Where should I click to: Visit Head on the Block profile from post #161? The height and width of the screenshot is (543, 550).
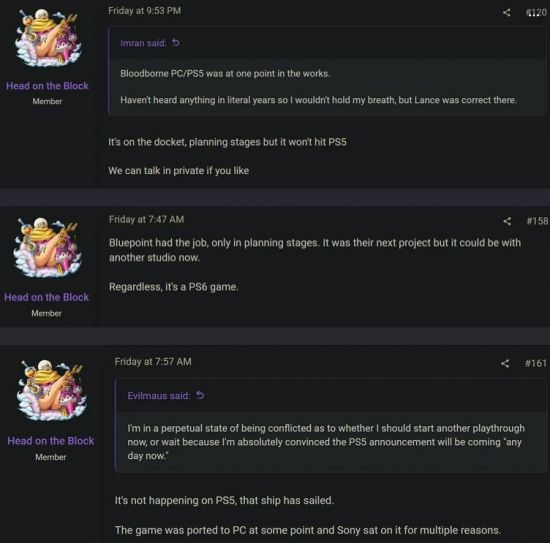point(51,441)
